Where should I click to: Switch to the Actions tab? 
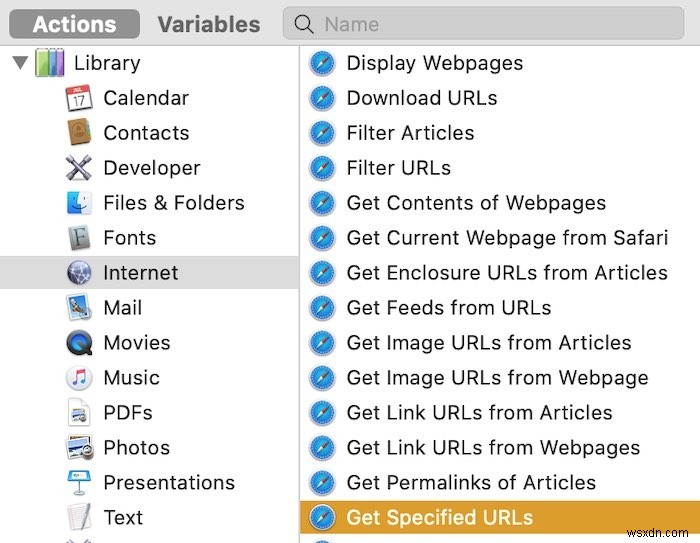(75, 24)
